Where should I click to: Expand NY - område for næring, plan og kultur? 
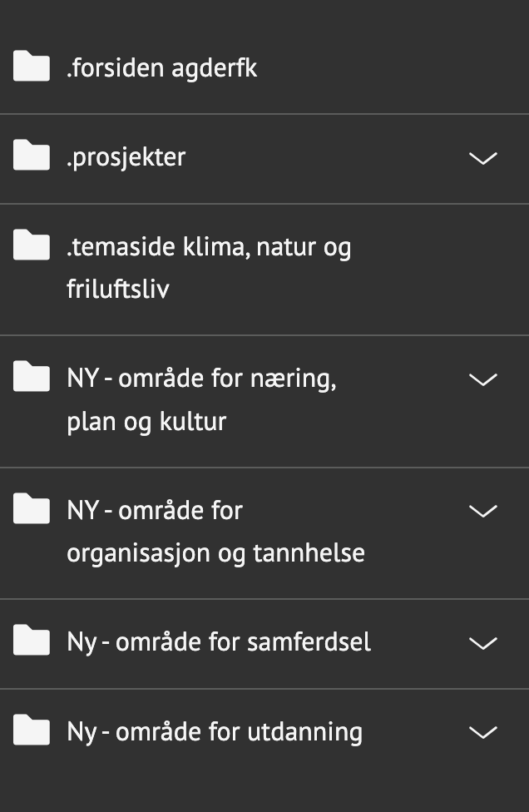pos(482,379)
